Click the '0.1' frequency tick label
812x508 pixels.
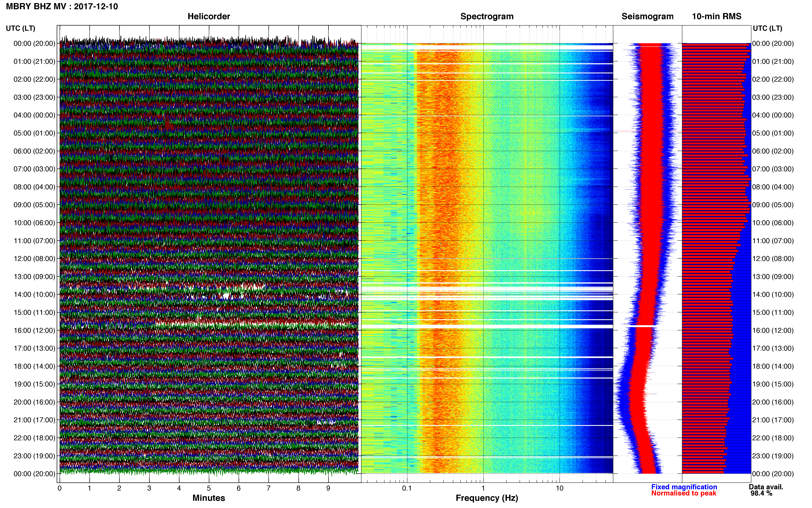pyautogui.click(x=407, y=488)
